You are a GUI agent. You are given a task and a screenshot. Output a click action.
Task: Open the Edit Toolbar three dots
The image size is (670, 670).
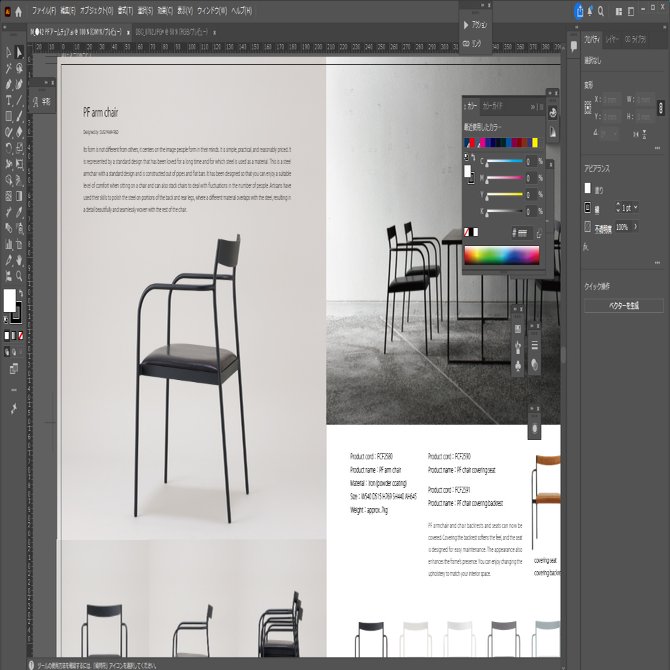14,390
